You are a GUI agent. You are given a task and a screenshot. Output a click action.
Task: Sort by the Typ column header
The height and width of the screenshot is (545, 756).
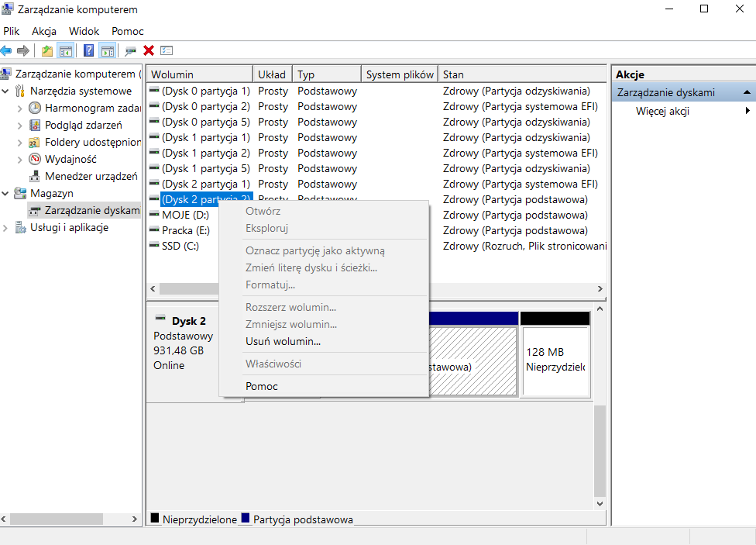pyautogui.click(x=326, y=74)
